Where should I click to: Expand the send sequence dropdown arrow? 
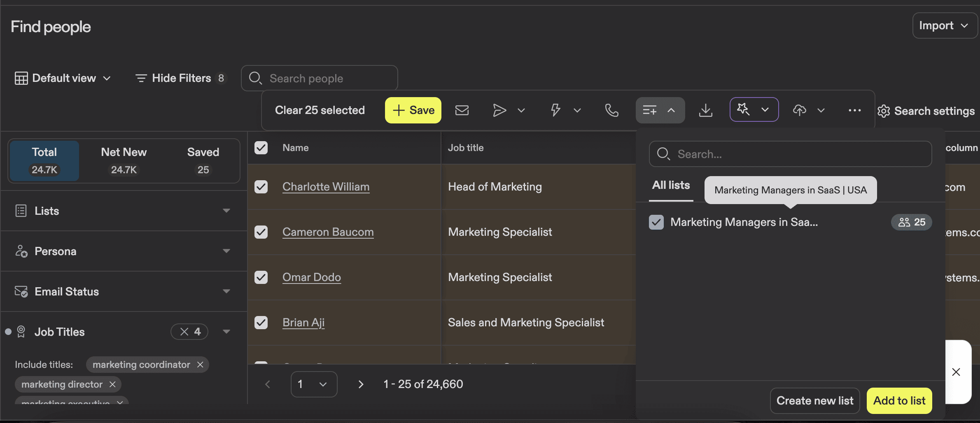click(521, 110)
